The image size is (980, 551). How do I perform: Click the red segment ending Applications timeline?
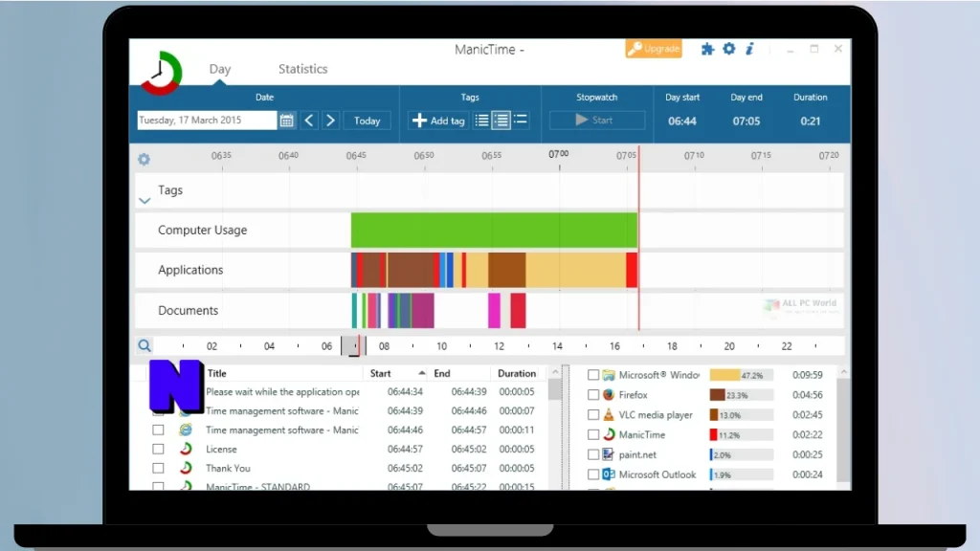tap(632, 270)
